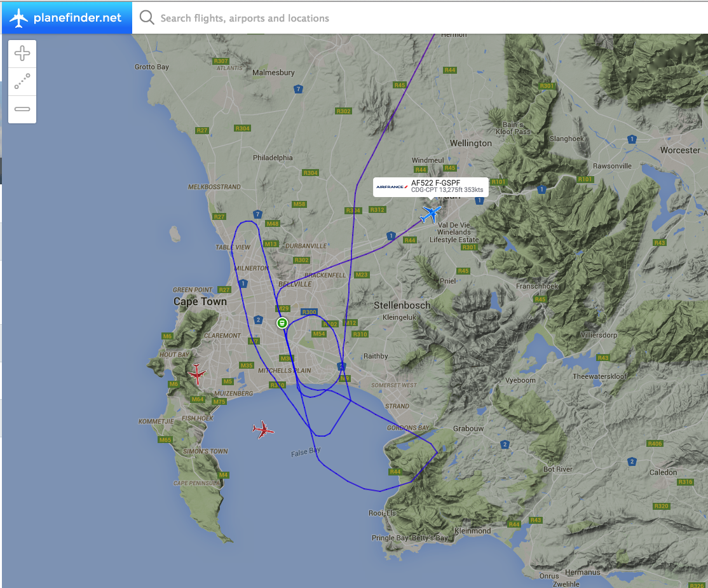Select the blue AF522 aircraft on the map
The width and height of the screenshot is (708, 588).
[x=429, y=215]
